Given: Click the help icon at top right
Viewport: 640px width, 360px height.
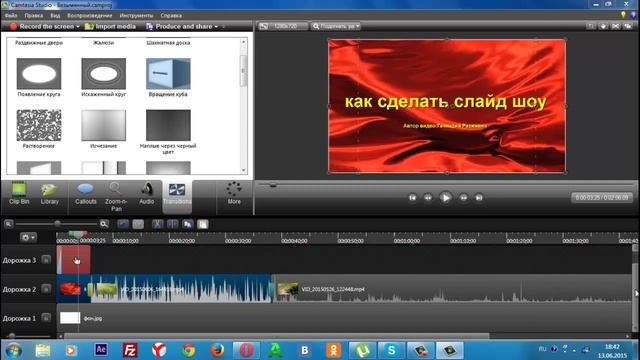Looking at the screenshot, I should point(633,15).
